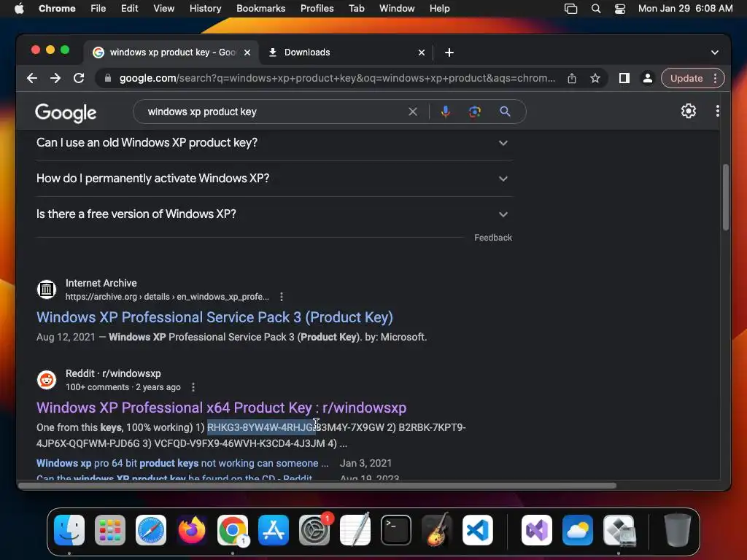This screenshot has width=747, height=560.
Task: Open GarageBand from the Dock
Action: coord(437,530)
